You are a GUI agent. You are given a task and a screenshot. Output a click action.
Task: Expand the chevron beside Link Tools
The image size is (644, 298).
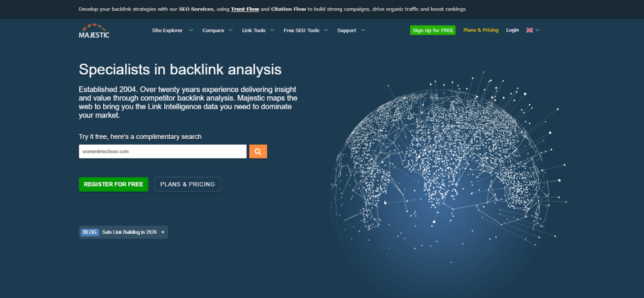pyautogui.click(x=272, y=30)
